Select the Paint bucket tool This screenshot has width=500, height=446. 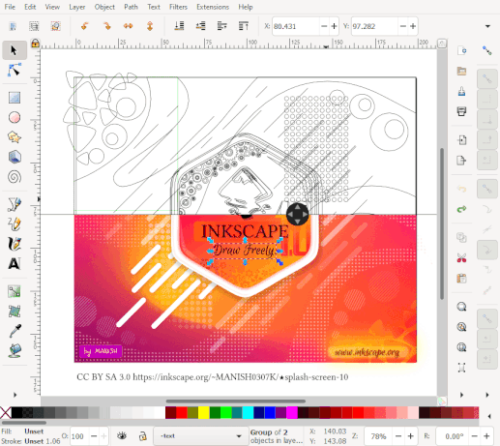14,351
